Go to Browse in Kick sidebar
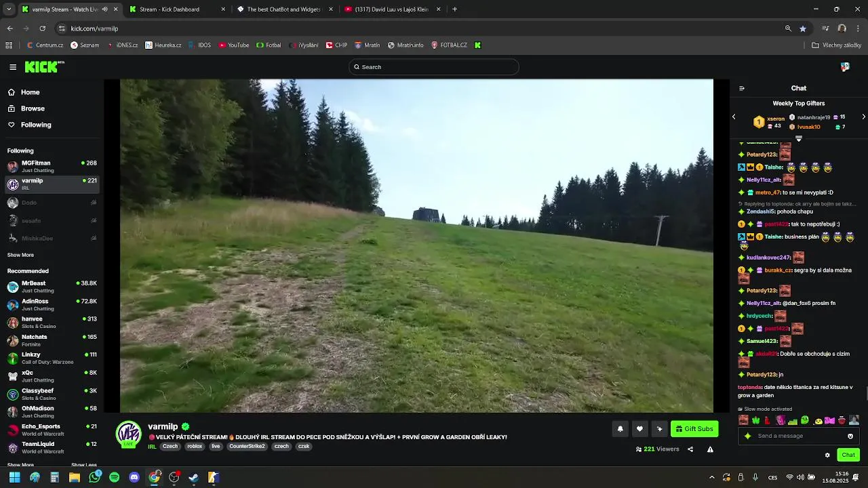The image size is (868, 488). (26, 108)
